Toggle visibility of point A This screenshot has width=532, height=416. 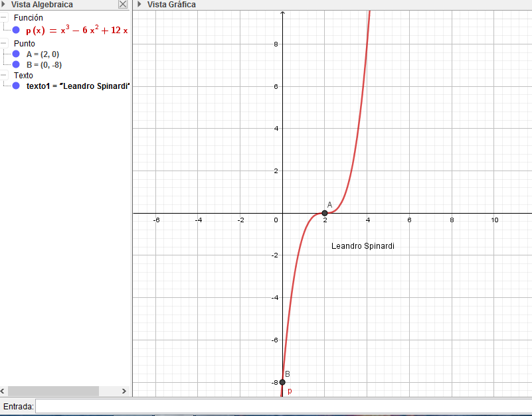pyautogui.click(x=16, y=54)
